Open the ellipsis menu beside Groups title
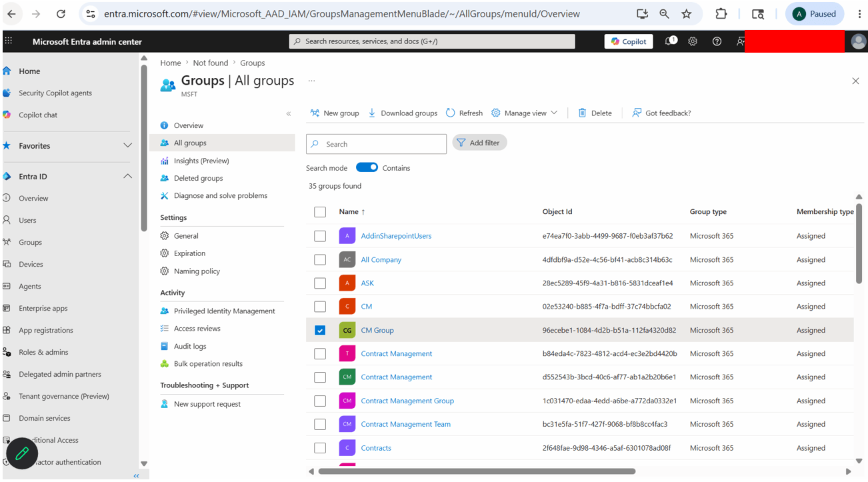This screenshot has width=868, height=482. [x=311, y=81]
